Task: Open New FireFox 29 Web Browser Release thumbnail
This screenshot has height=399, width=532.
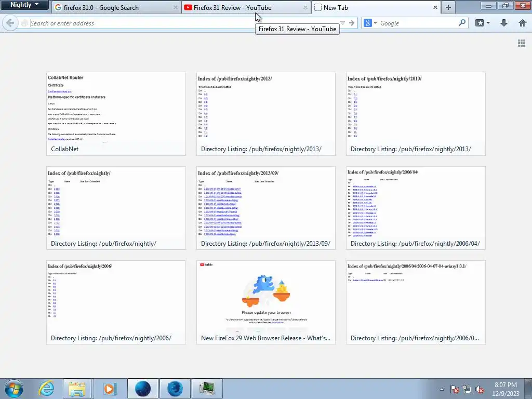Action: pos(265,302)
